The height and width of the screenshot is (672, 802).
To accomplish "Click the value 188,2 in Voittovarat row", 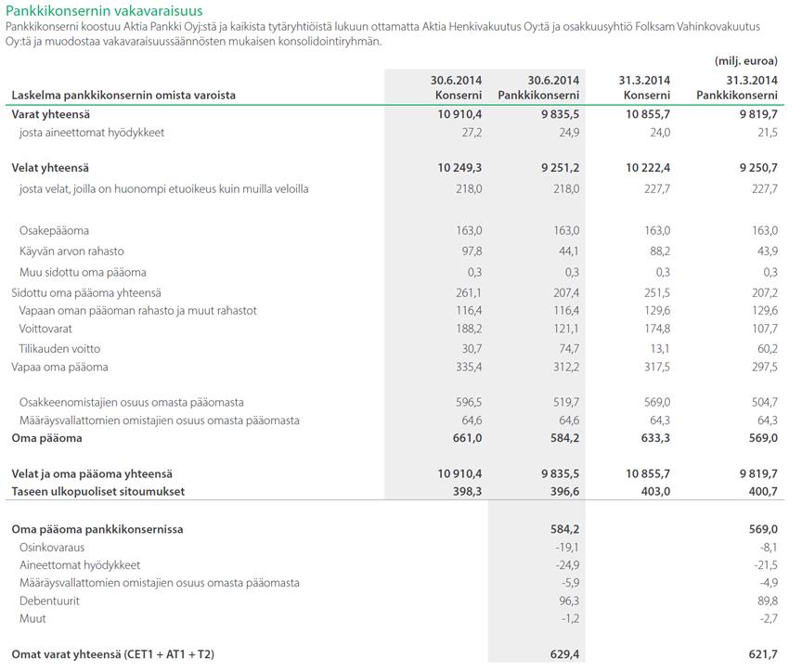I will 469,329.
